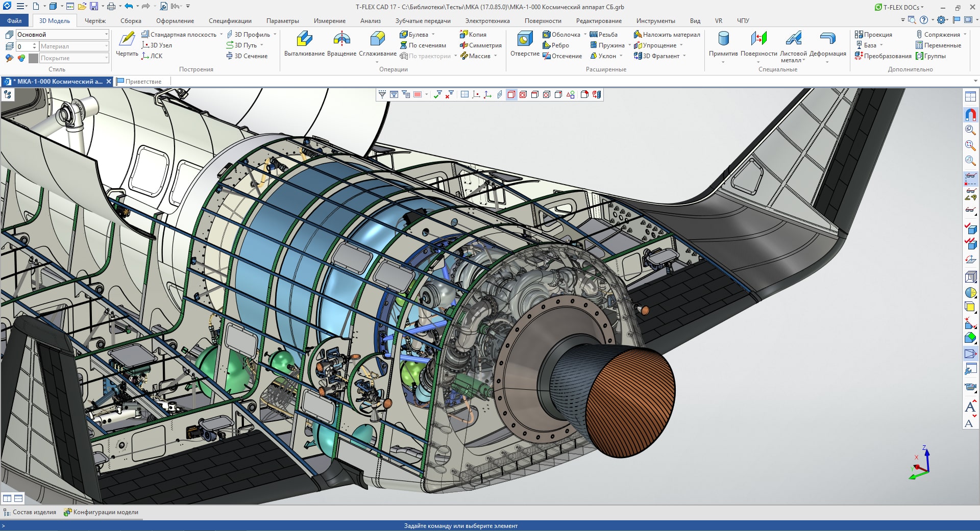
Task: Select the Выталкивание extrusion tool
Action: [x=304, y=40]
